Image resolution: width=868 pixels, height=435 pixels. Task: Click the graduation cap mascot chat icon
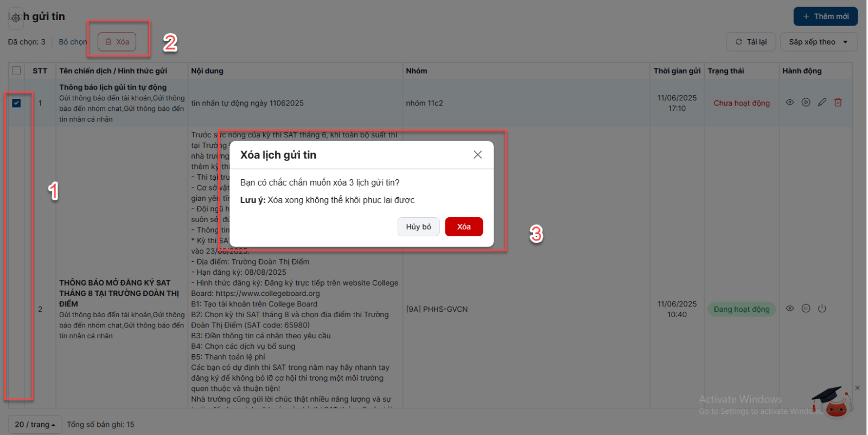click(832, 402)
